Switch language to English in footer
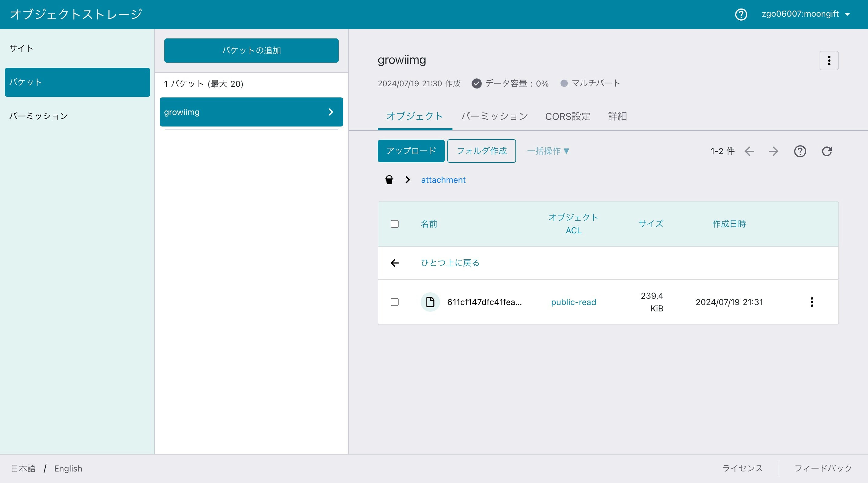Screen dimensions: 868x483 68,468
